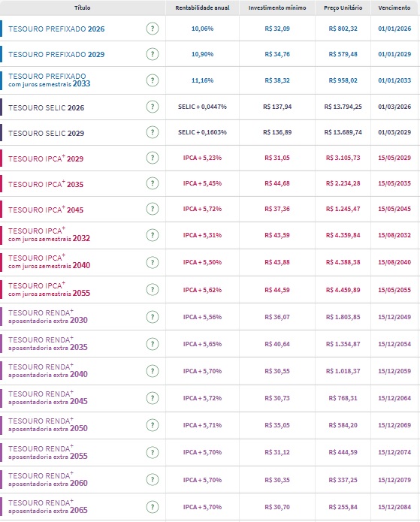Image resolution: width=420 pixels, height=522 pixels.
Task: Open help icon for Tesouro Prefixado 2026
Action: tap(153, 29)
